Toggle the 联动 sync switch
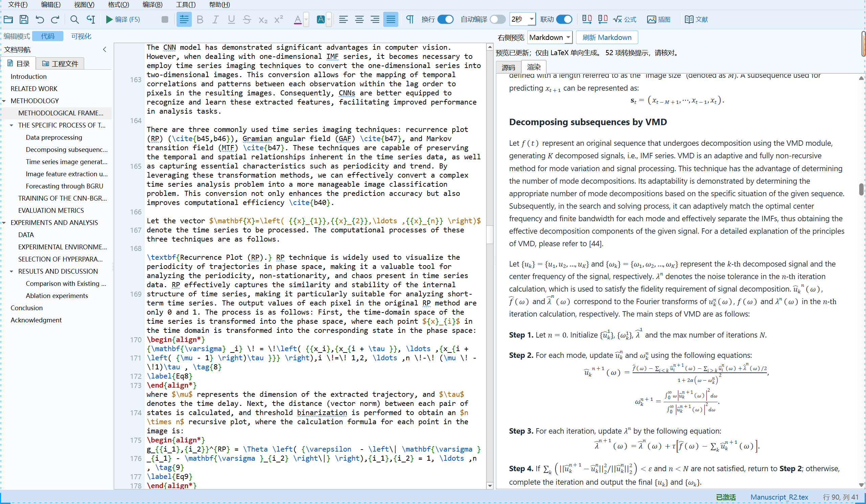 click(564, 19)
